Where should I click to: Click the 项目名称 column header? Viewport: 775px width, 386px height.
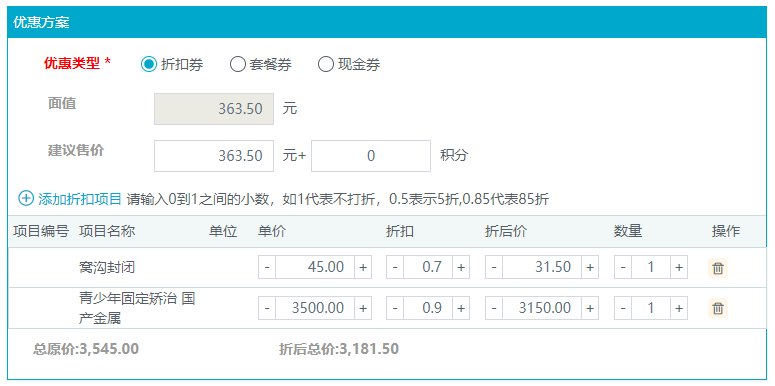(107, 231)
